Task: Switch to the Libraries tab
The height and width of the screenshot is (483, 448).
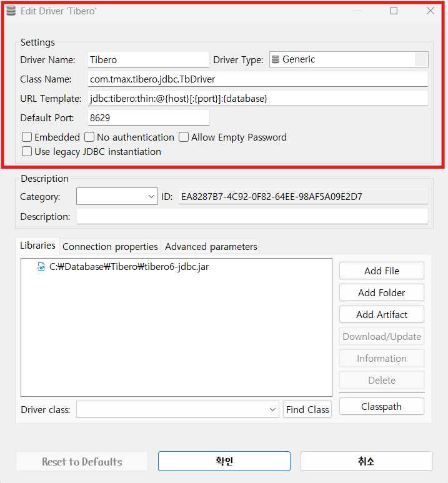Action: click(37, 246)
